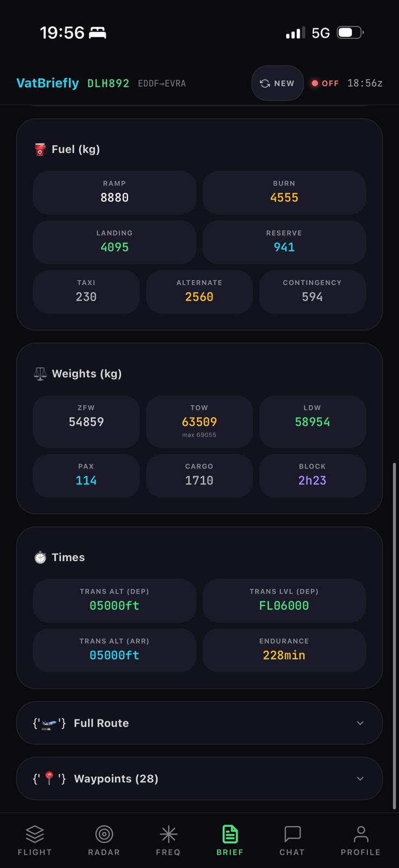Viewport: 399px width, 868px height.
Task: Open the Flight tab layers icon
Action: [x=35, y=834]
